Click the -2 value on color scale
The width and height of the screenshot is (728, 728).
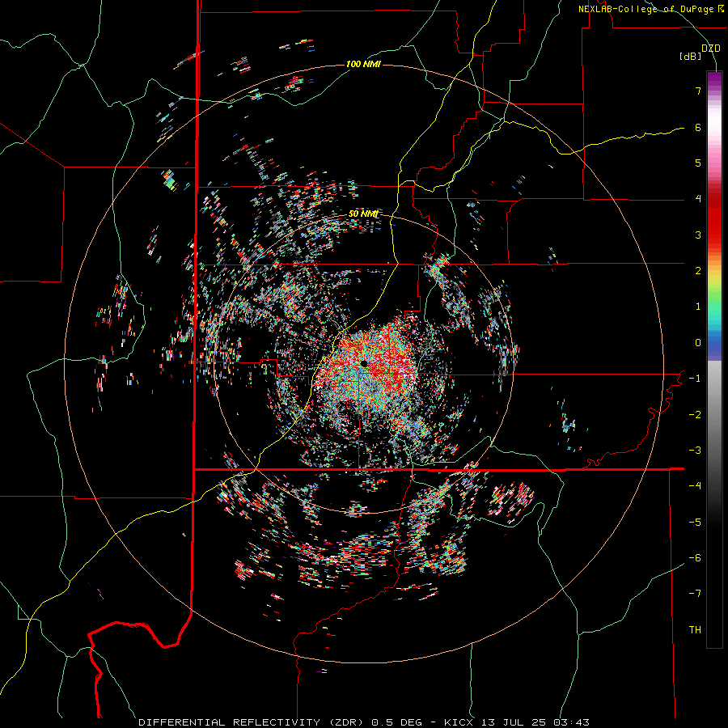(695, 415)
